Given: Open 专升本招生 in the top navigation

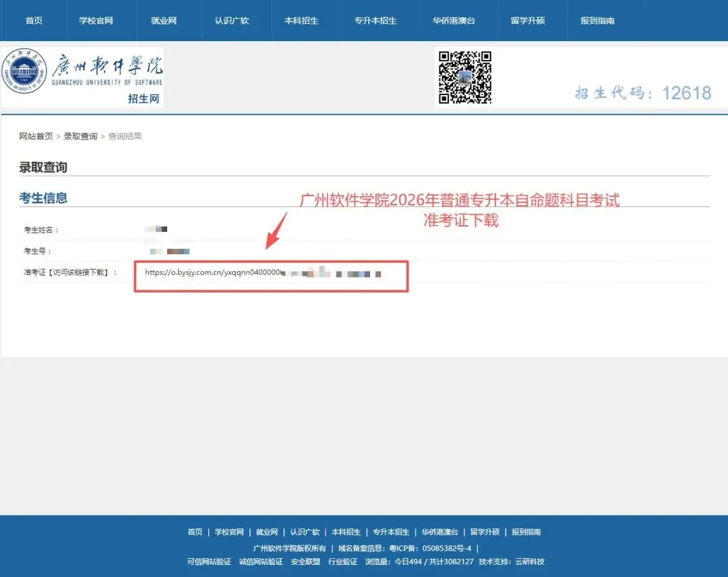Looking at the screenshot, I should (375, 20).
